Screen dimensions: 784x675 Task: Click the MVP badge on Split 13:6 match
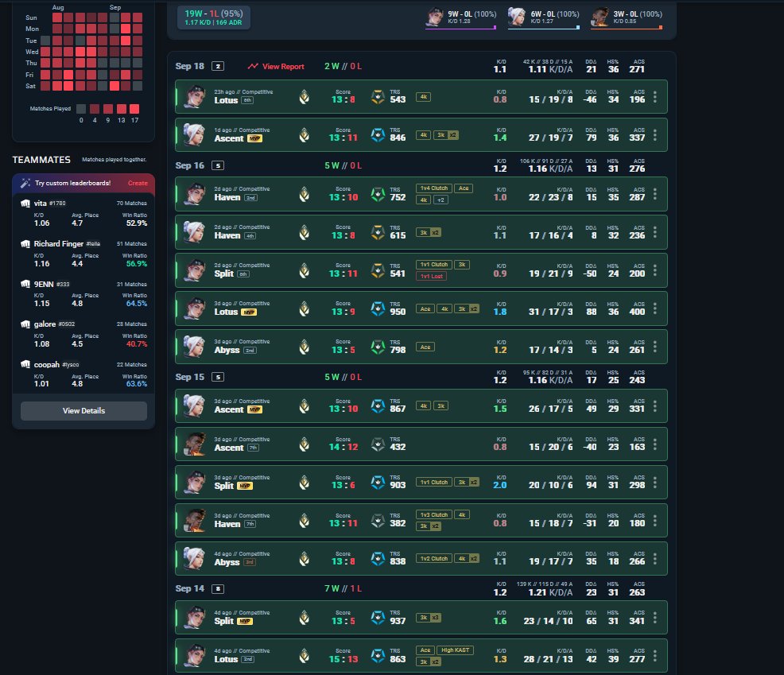[x=244, y=486]
